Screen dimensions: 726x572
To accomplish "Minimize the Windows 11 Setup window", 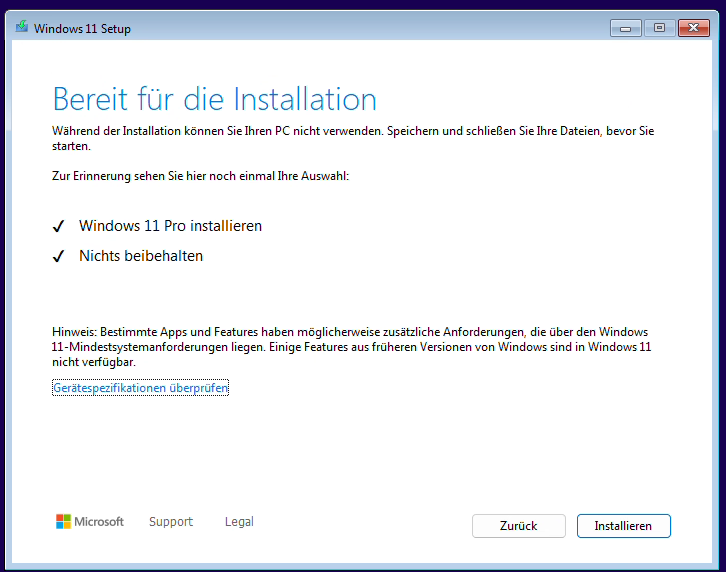I will coord(626,28).
